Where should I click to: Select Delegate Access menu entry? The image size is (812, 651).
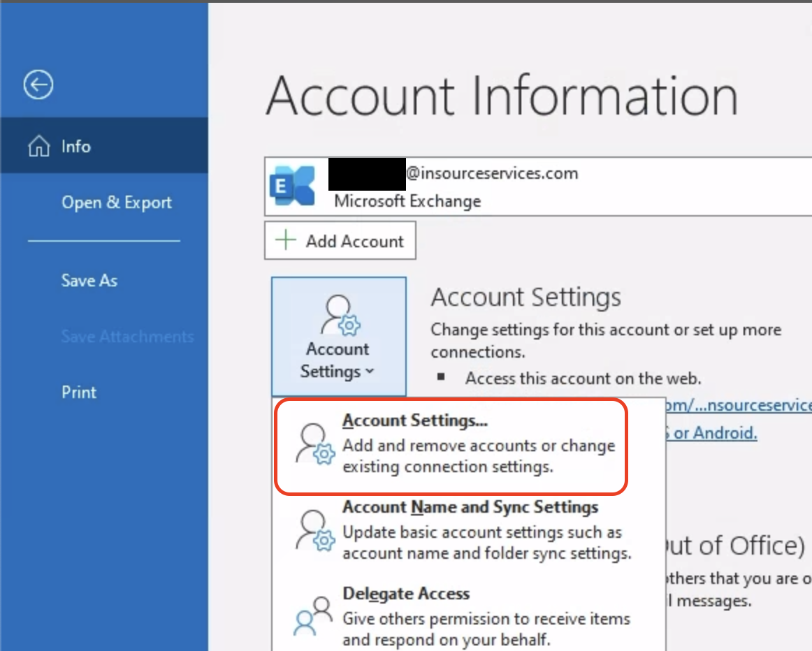coord(463,616)
